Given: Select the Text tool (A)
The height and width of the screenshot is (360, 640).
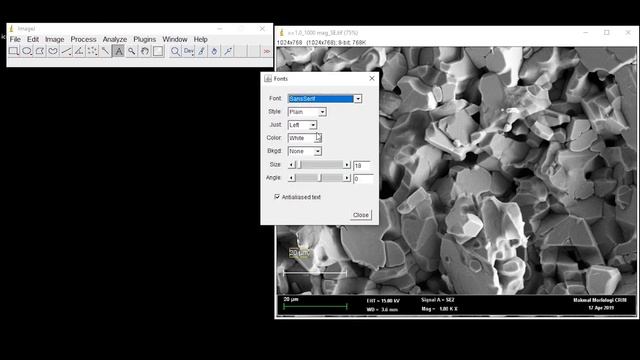Looking at the screenshot, I should coord(118,51).
